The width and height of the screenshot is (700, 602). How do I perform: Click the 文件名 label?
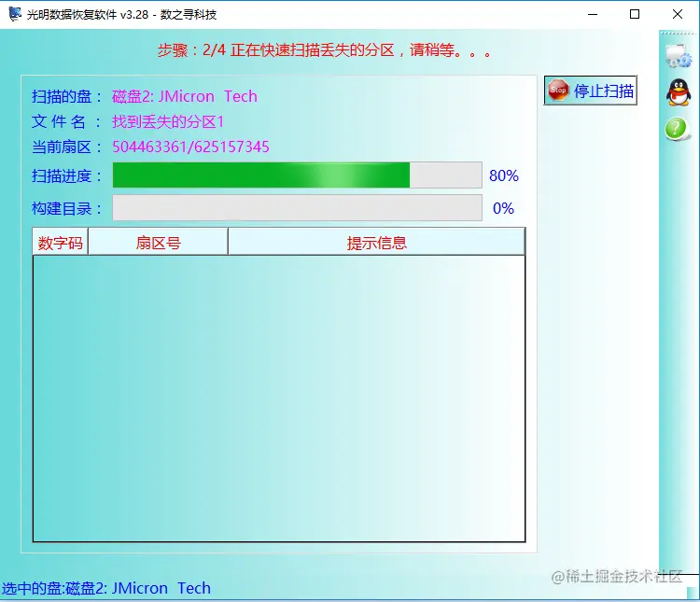(x=67, y=121)
